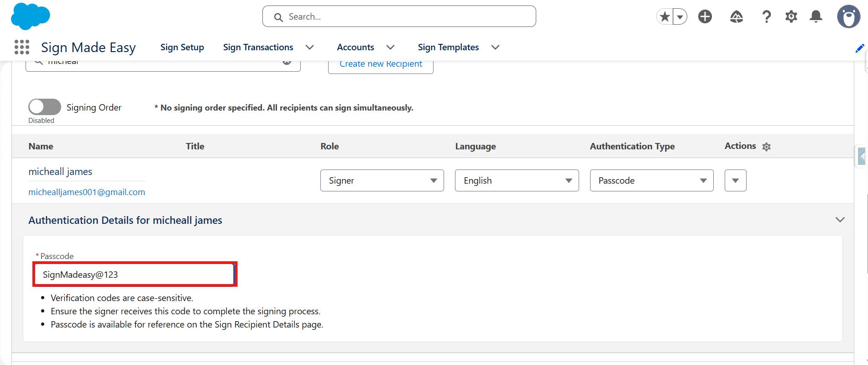This screenshot has width=868, height=365.
Task: Click the gear icon next to Actions
Action: tap(767, 147)
